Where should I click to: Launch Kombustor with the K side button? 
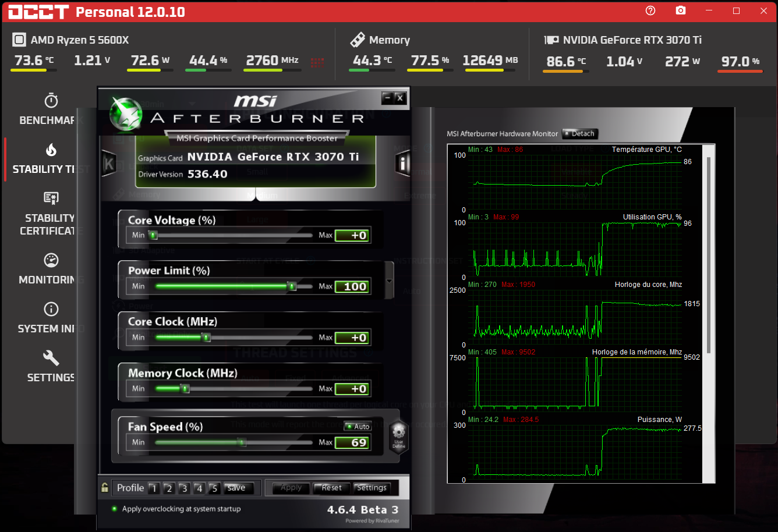[x=108, y=164]
